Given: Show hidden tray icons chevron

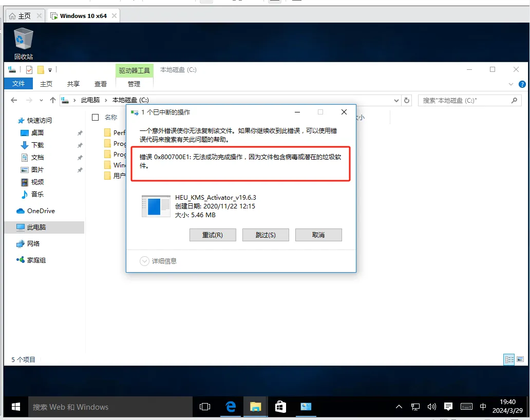Looking at the screenshot, I should tap(399, 407).
